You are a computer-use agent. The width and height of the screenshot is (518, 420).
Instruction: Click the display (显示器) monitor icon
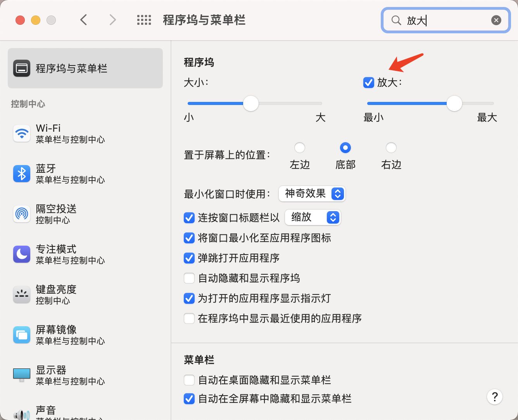[22, 375]
